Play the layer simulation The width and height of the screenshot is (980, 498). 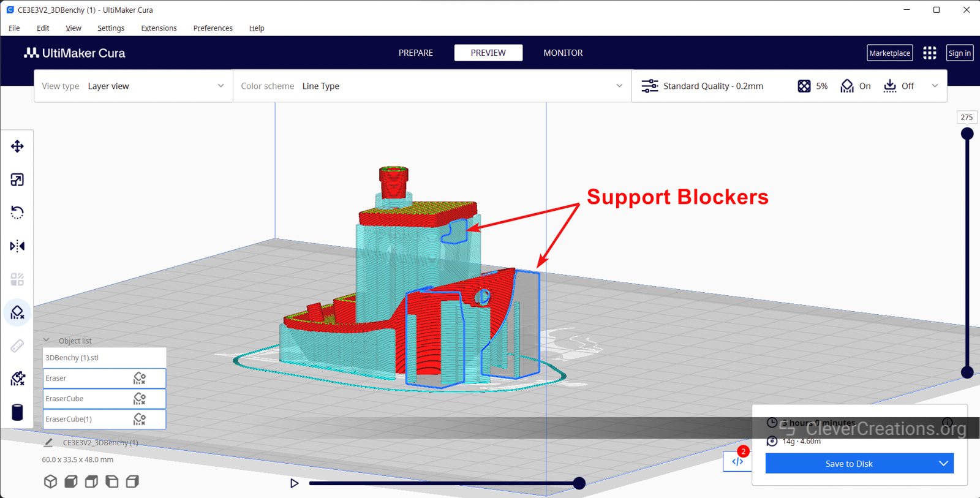(x=295, y=483)
